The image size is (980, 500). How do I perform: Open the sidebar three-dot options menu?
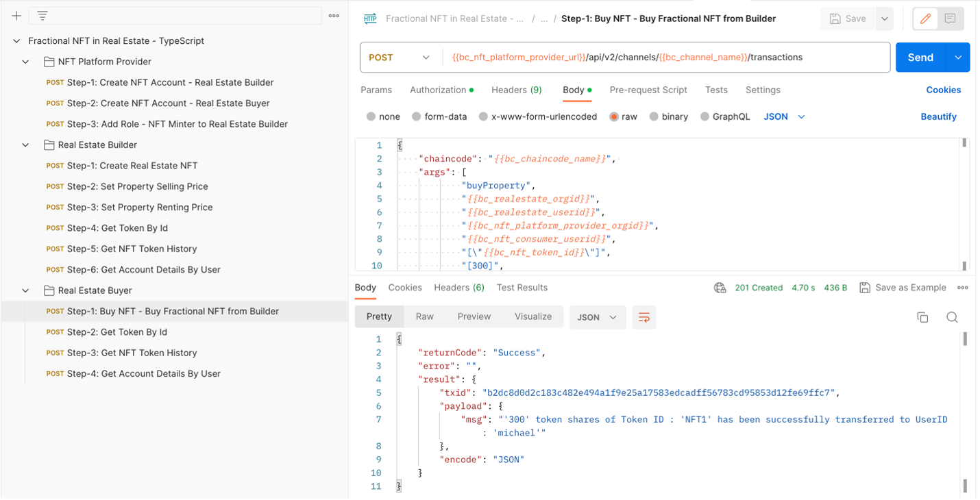pyautogui.click(x=334, y=16)
